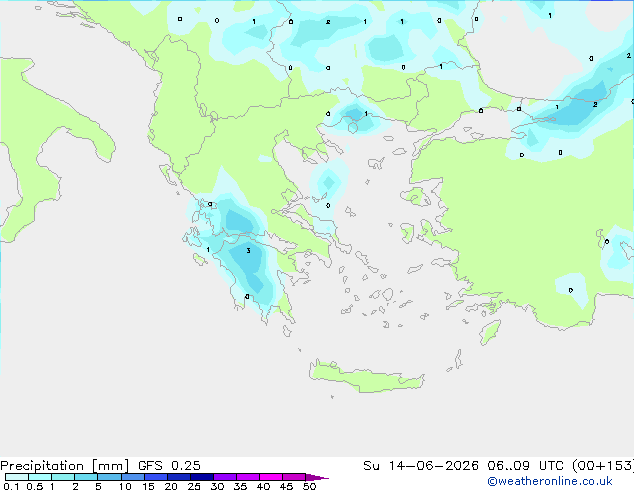The width and height of the screenshot is (634, 490).
Task: Click the "3" precipitation value over Peloponnese
Action: [248, 251]
